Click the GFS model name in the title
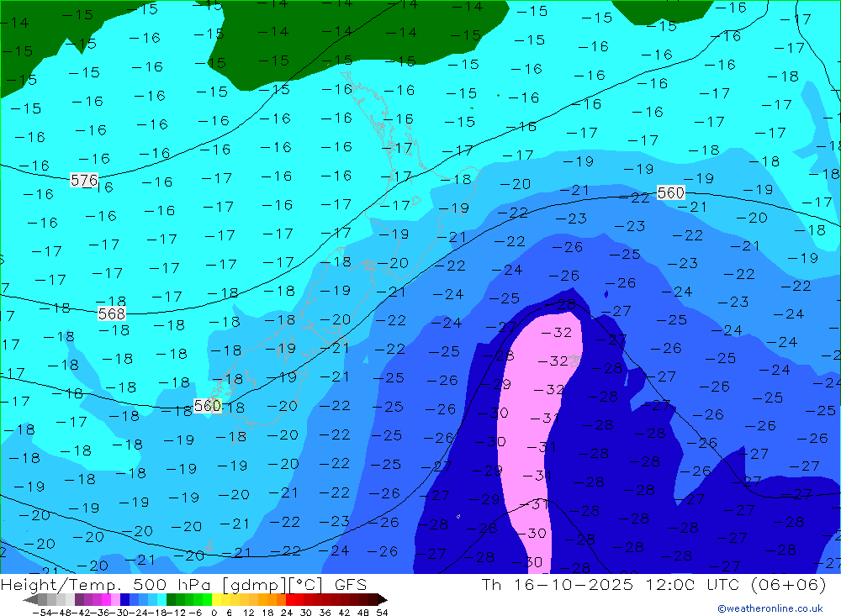The image size is (841, 616). click(x=350, y=585)
